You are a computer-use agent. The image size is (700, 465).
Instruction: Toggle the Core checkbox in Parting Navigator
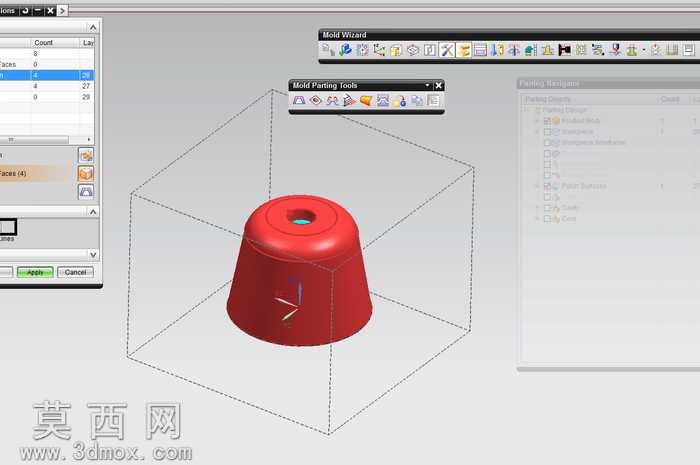click(x=547, y=219)
